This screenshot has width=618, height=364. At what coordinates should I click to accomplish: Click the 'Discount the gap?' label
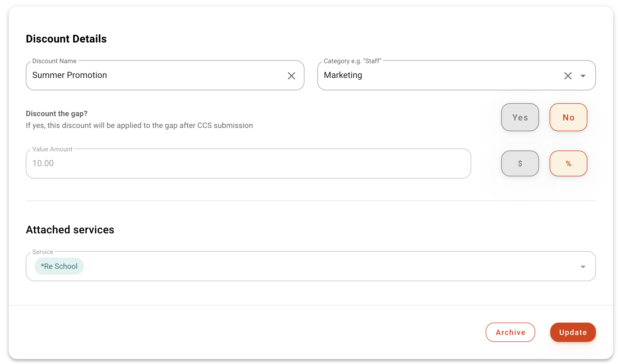[x=56, y=114]
